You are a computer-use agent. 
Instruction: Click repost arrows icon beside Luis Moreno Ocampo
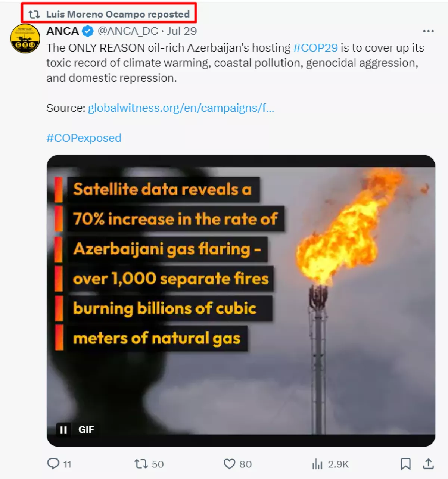tap(34, 14)
